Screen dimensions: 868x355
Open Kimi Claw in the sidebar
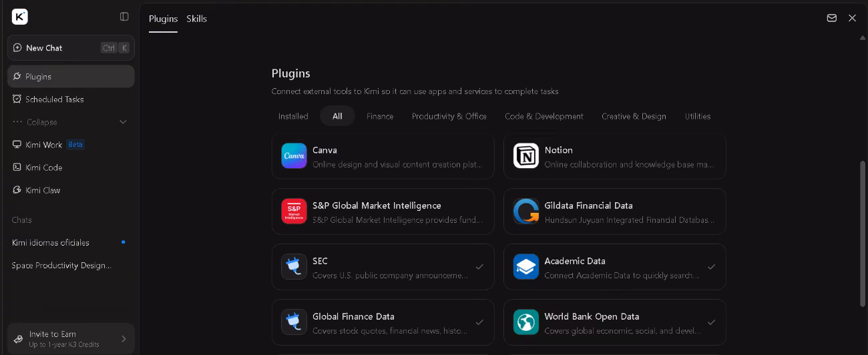coord(71,190)
